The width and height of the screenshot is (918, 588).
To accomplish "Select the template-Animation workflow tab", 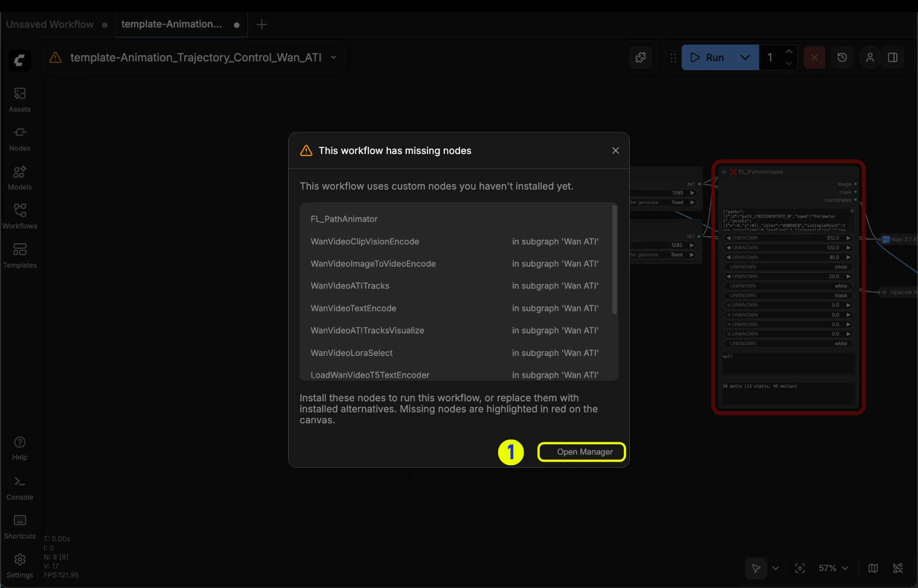I will point(171,24).
